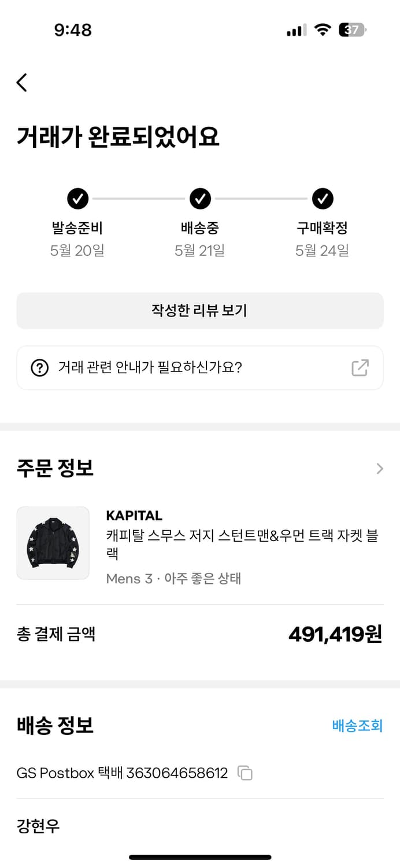Image resolution: width=400 pixels, height=868 pixels.
Task: Tap the order progress bar between steps
Action: coord(139,198)
